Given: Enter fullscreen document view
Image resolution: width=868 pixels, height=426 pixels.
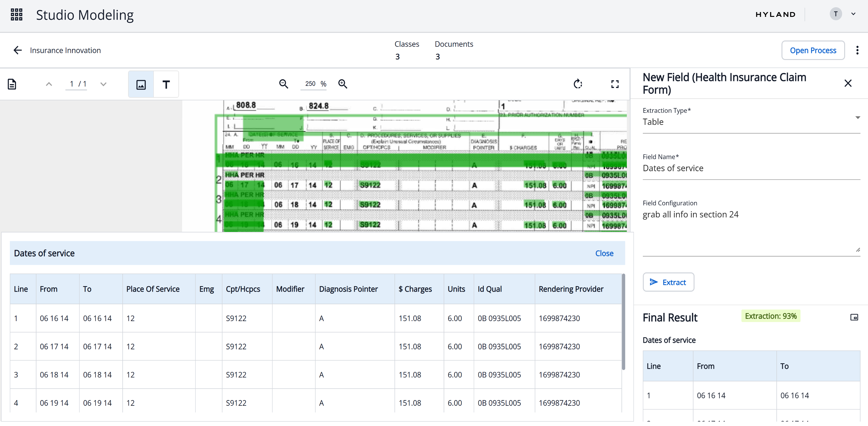Looking at the screenshot, I should (x=615, y=84).
